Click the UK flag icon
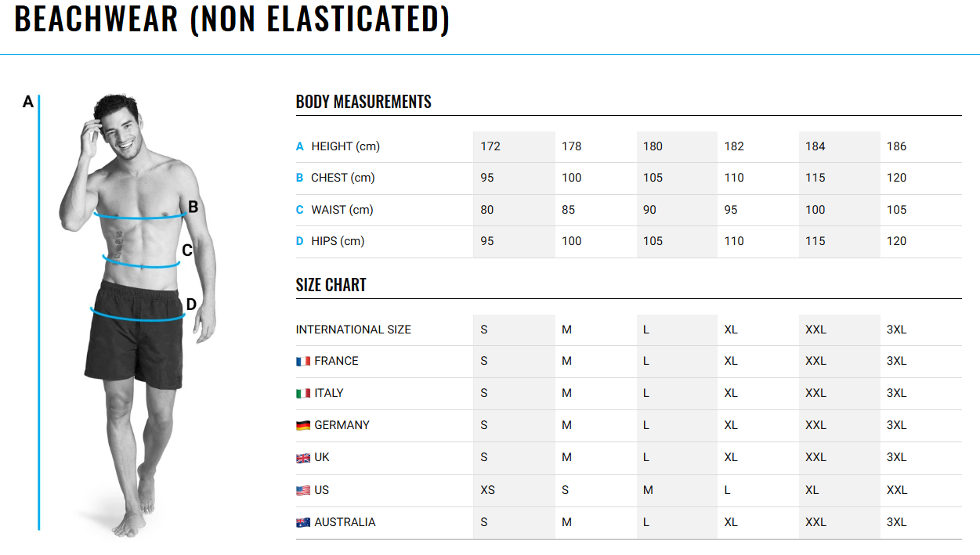Viewport: 980px width, 555px height. [x=303, y=458]
